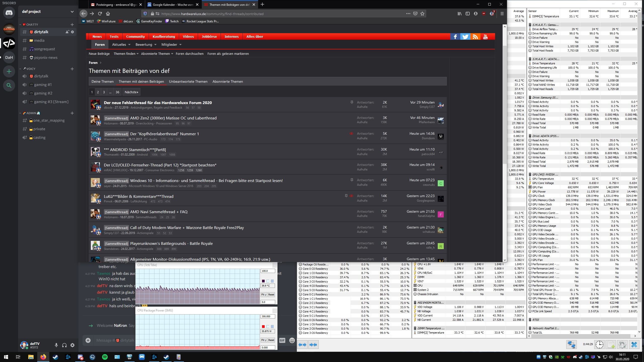The image size is (644, 362).
Task: Click Discord home logo icon
Action: [x=9, y=13]
